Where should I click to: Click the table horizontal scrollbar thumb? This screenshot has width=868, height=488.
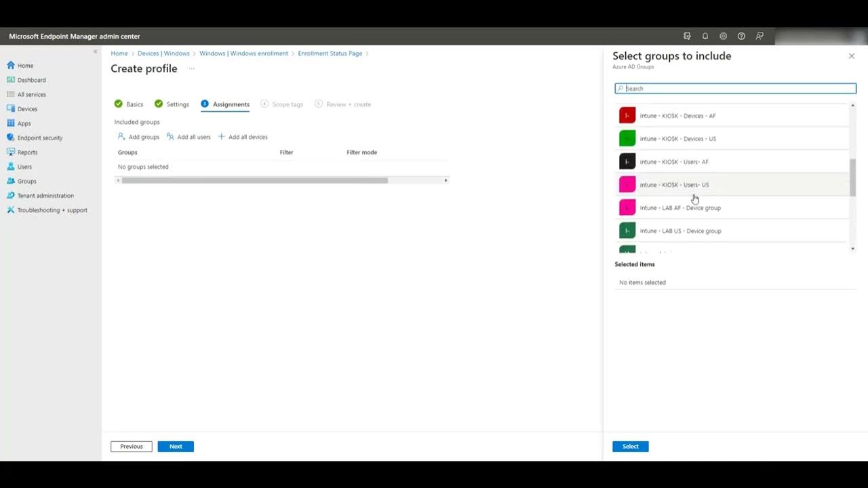254,180
